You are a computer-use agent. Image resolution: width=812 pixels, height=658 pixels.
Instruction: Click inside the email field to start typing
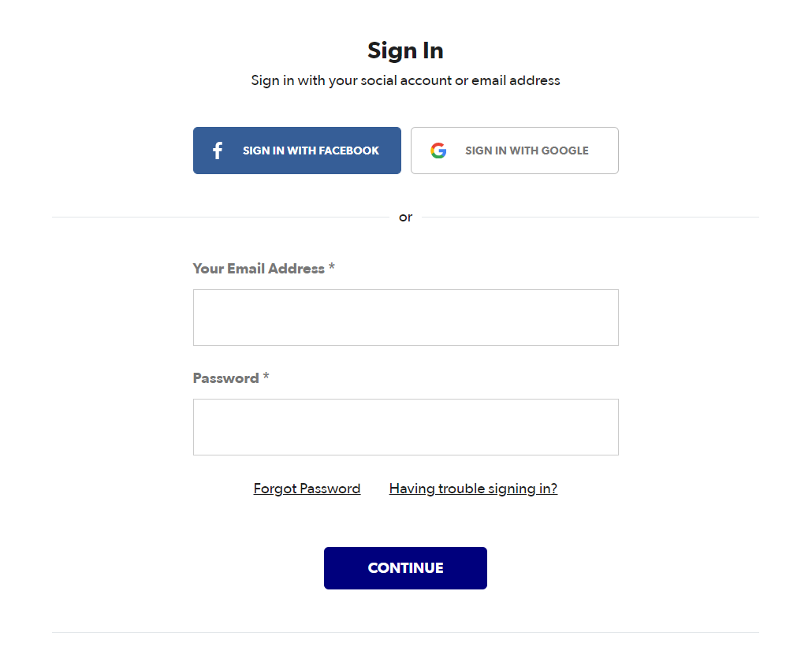click(405, 317)
